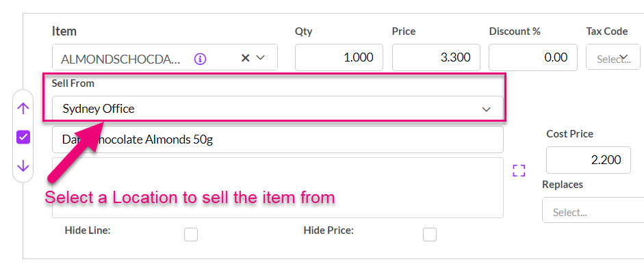Screen dimensions: 644x266
Task: Open the Tax Code select dropdown
Action: point(613,57)
